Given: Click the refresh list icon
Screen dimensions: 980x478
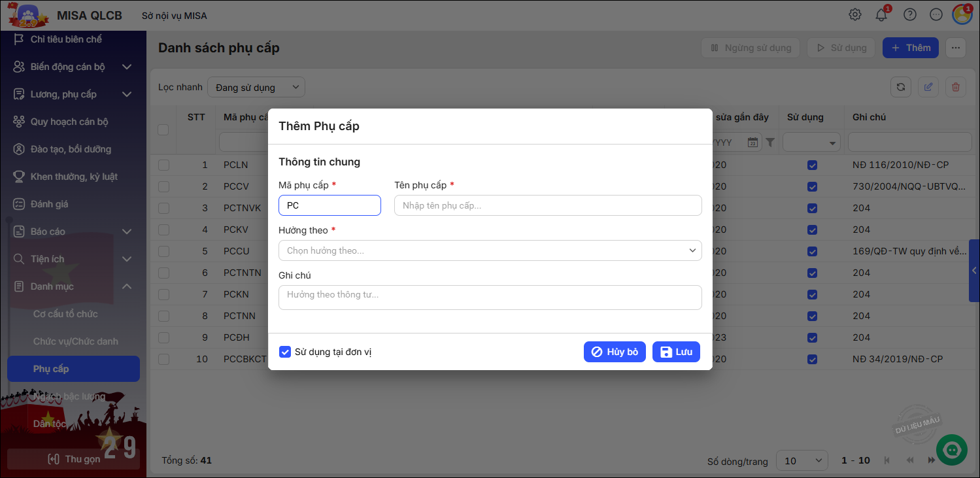Looking at the screenshot, I should tap(901, 87).
